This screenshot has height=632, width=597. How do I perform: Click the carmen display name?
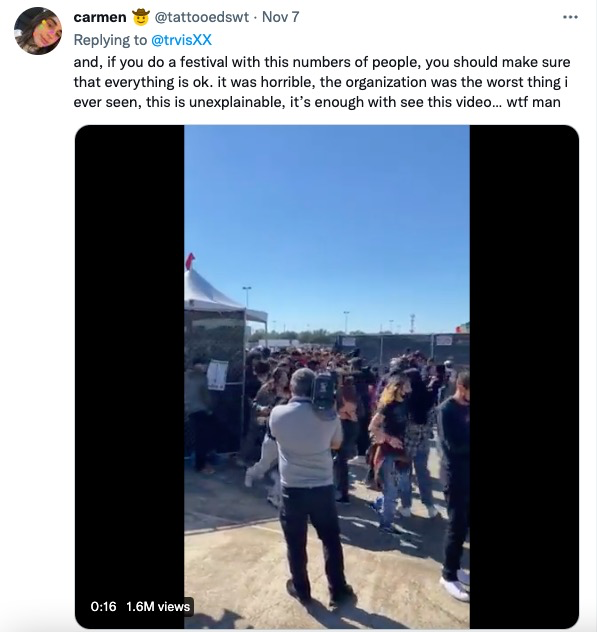[100, 17]
